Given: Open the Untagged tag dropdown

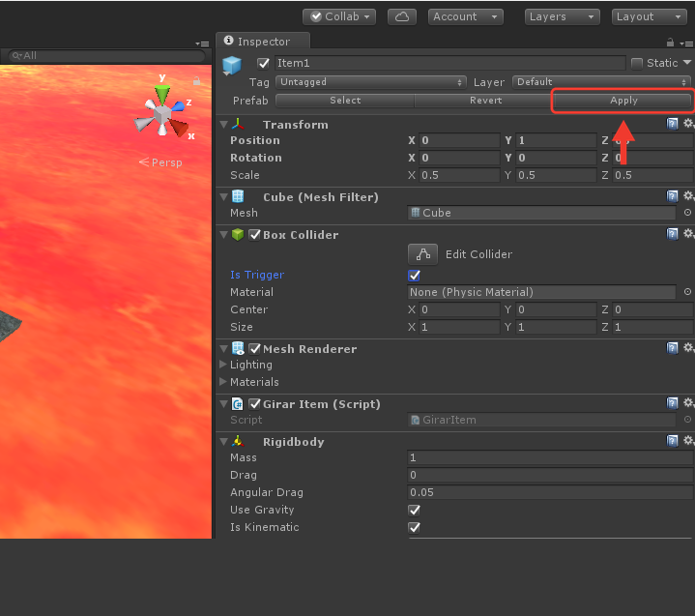Looking at the screenshot, I should 370,82.
